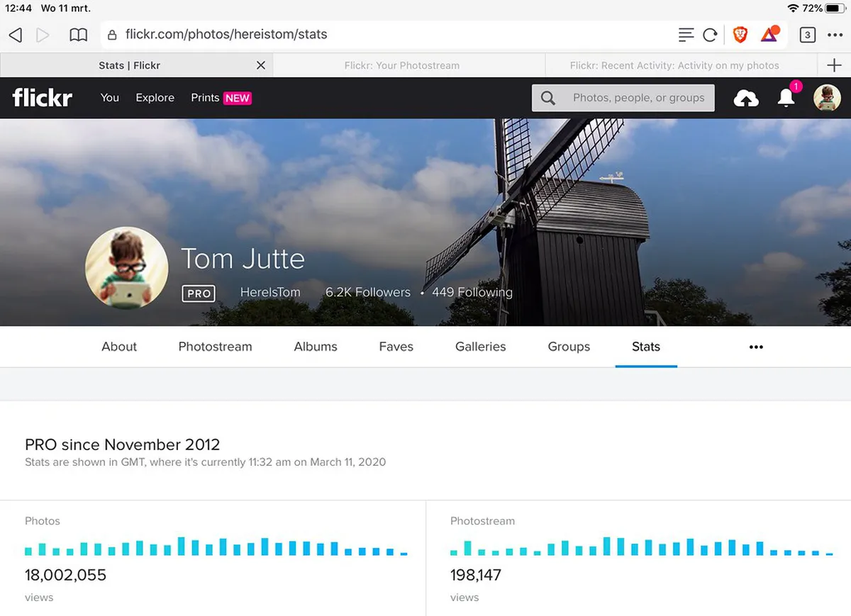Open the notifications bell
The width and height of the screenshot is (851, 616).
[786, 99]
